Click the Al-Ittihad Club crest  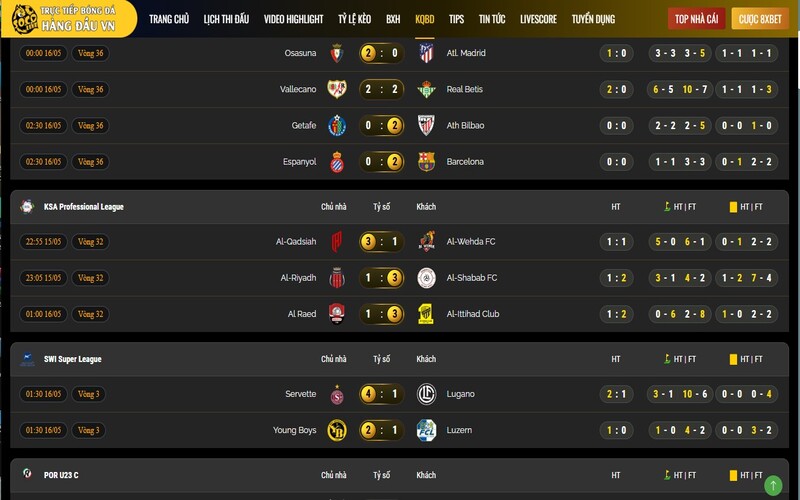426,314
